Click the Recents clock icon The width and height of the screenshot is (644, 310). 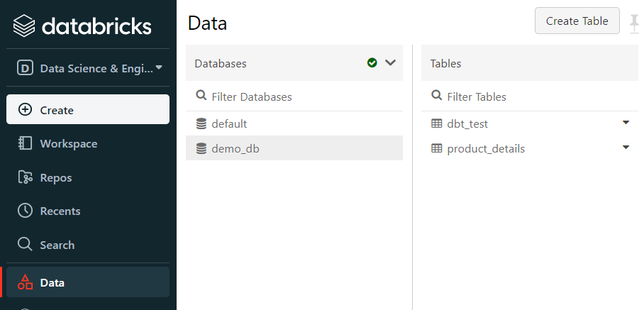click(x=25, y=211)
